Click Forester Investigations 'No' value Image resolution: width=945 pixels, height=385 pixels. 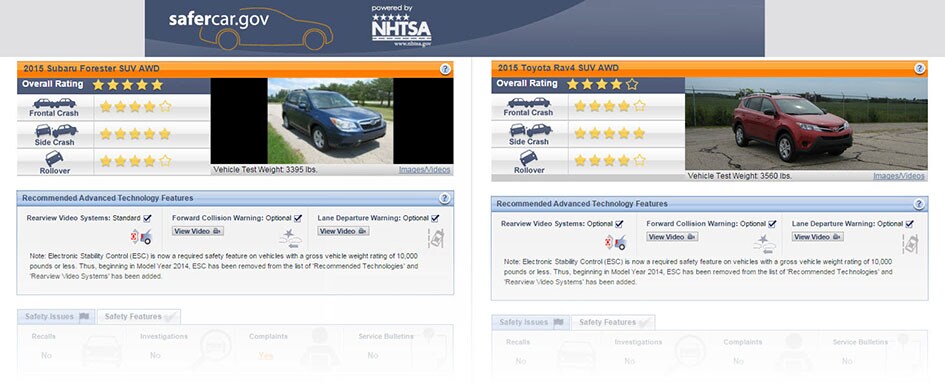point(155,355)
